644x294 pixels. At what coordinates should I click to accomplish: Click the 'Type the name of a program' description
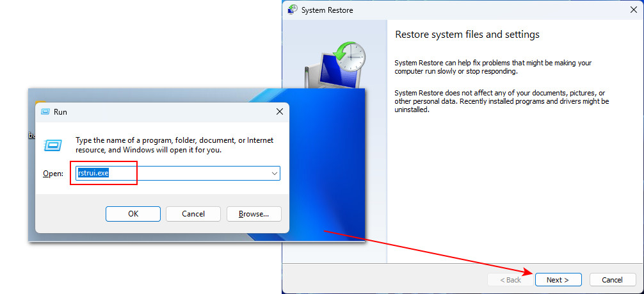pyautogui.click(x=174, y=145)
